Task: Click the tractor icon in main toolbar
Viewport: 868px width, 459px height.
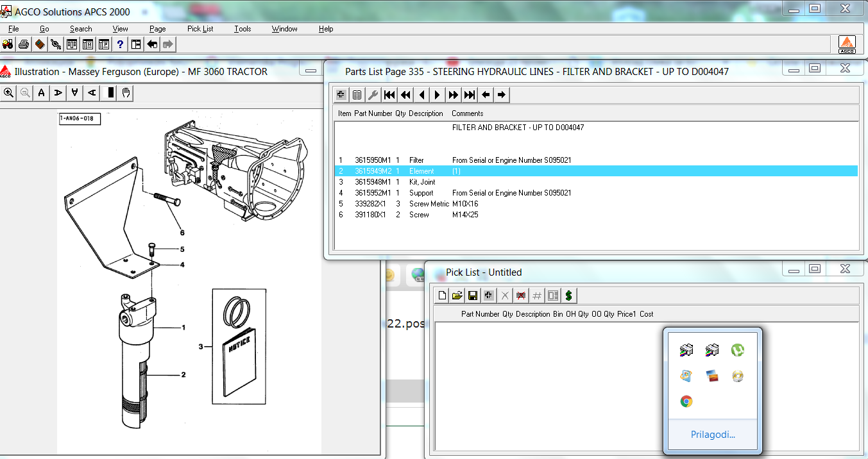Action: [x=8, y=44]
